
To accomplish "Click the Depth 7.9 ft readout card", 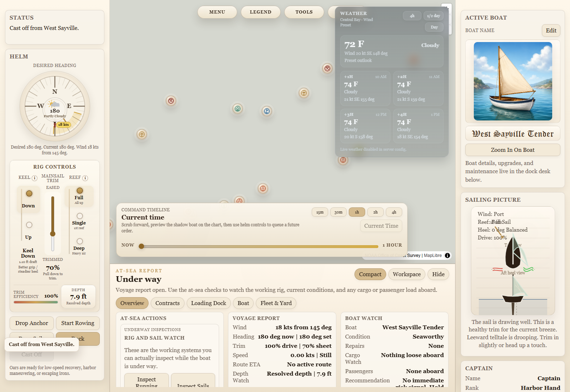I will pos(78,296).
